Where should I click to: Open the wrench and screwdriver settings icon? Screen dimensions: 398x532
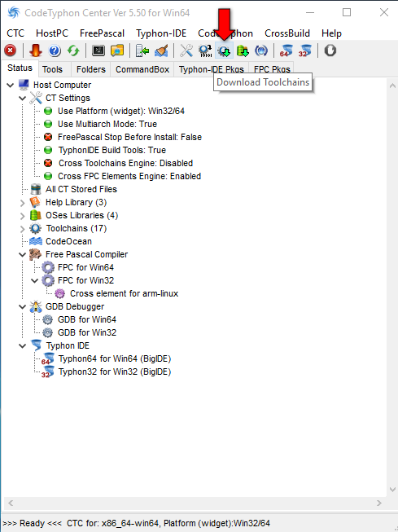pos(186,51)
